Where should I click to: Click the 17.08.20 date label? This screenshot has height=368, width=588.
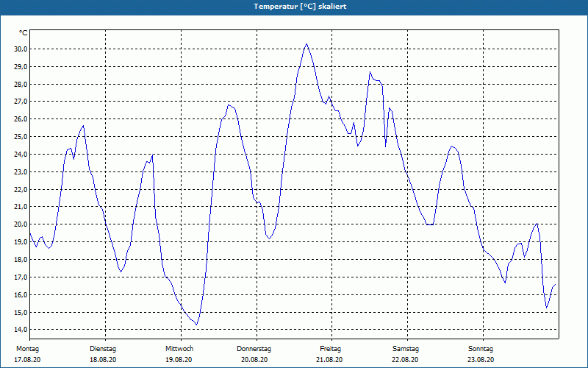tap(27, 360)
